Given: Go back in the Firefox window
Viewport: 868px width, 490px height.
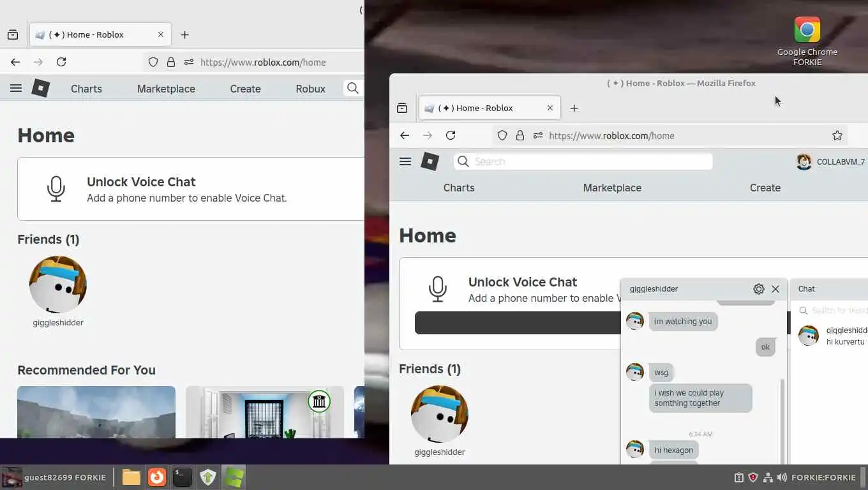Looking at the screenshot, I should tap(405, 135).
